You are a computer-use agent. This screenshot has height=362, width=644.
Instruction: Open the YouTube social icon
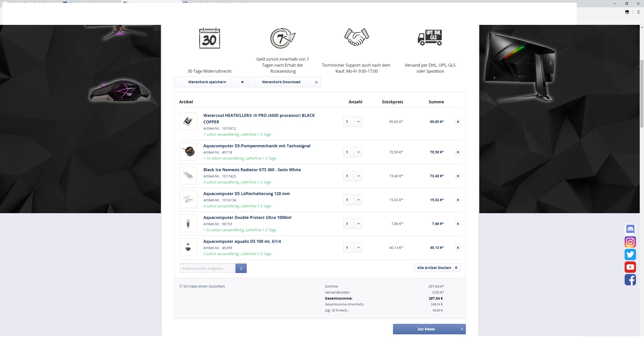click(630, 267)
